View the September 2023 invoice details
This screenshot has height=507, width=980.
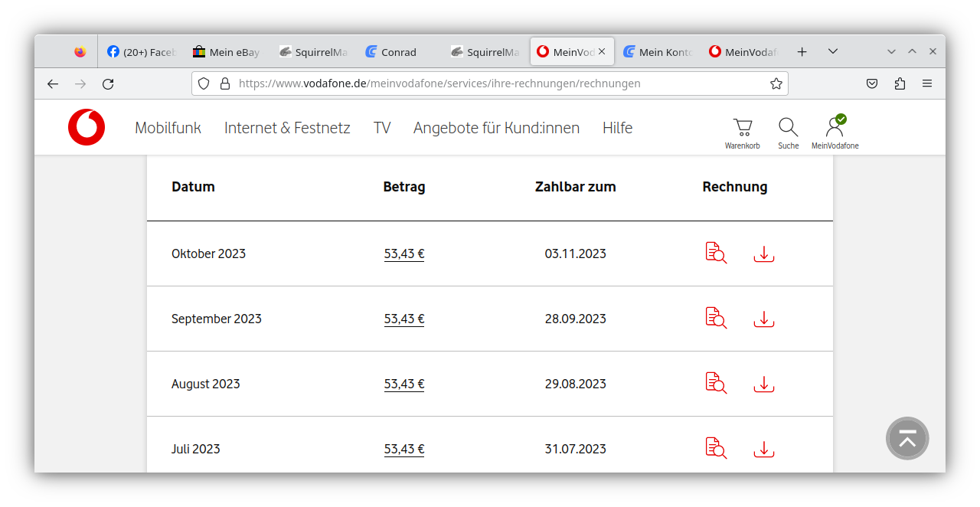tap(716, 318)
